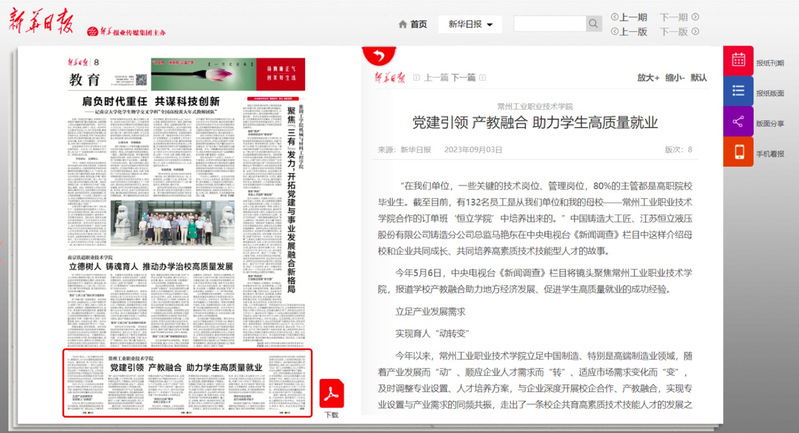This screenshot has width=799, height=433.
Task: Go to 首页 home
Action: coord(412,24)
